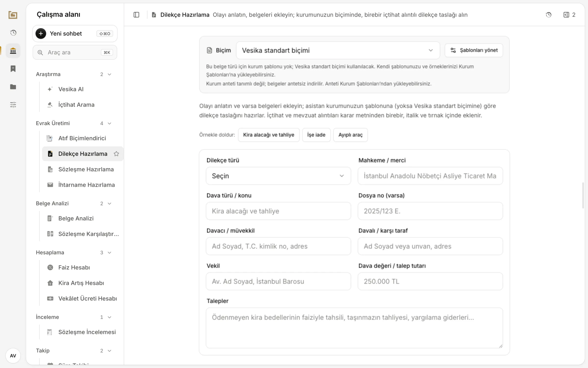Open the history clock icon in the left rail
The image size is (588, 368).
(13, 33)
